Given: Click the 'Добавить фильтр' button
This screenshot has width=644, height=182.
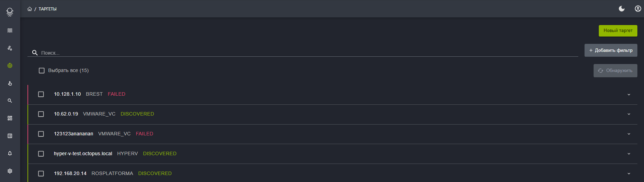Looking at the screenshot, I should [x=611, y=50].
